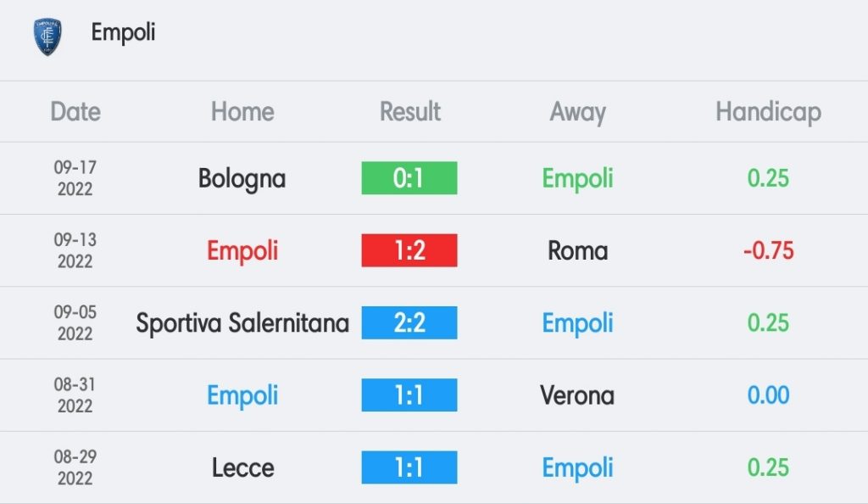
Task: Open the blue 2:2 result badge
Action: (409, 323)
